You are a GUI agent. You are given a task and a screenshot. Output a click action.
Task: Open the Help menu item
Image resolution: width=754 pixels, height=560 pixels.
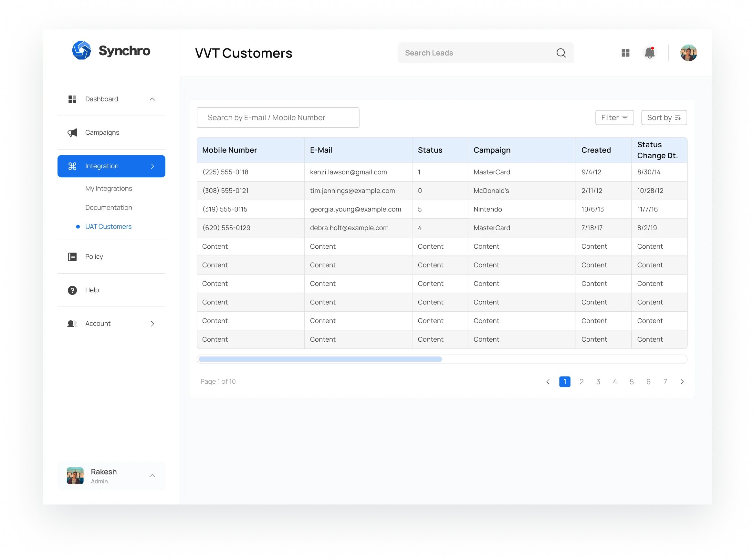tap(111, 290)
